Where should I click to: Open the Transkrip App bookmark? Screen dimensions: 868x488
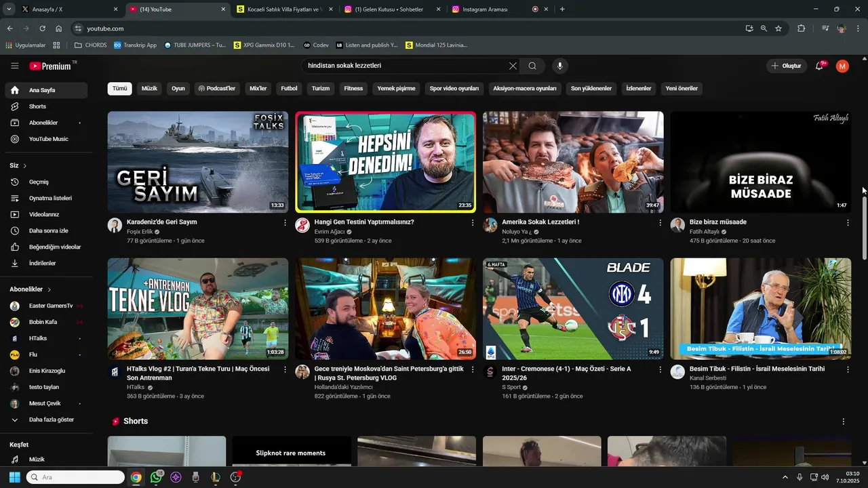click(135, 45)
